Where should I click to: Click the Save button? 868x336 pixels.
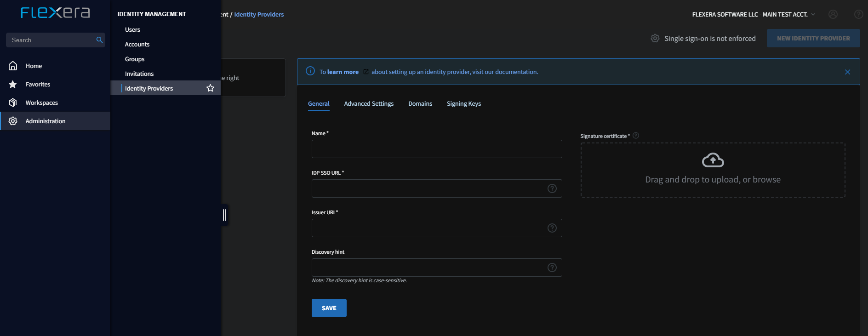pos(329,308)
